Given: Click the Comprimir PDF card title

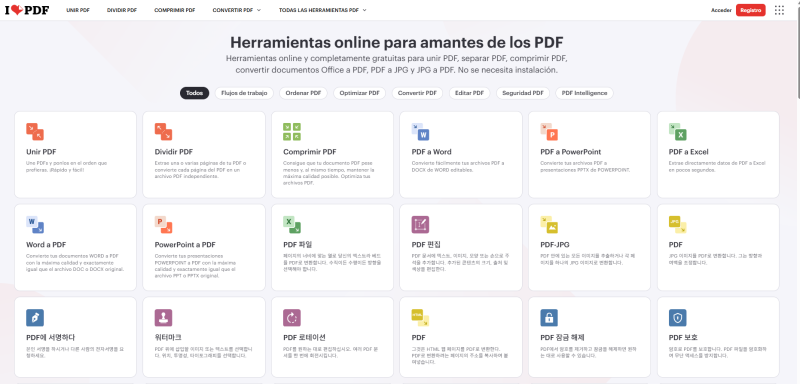Looking at the screenshot, I should [310, 152].
